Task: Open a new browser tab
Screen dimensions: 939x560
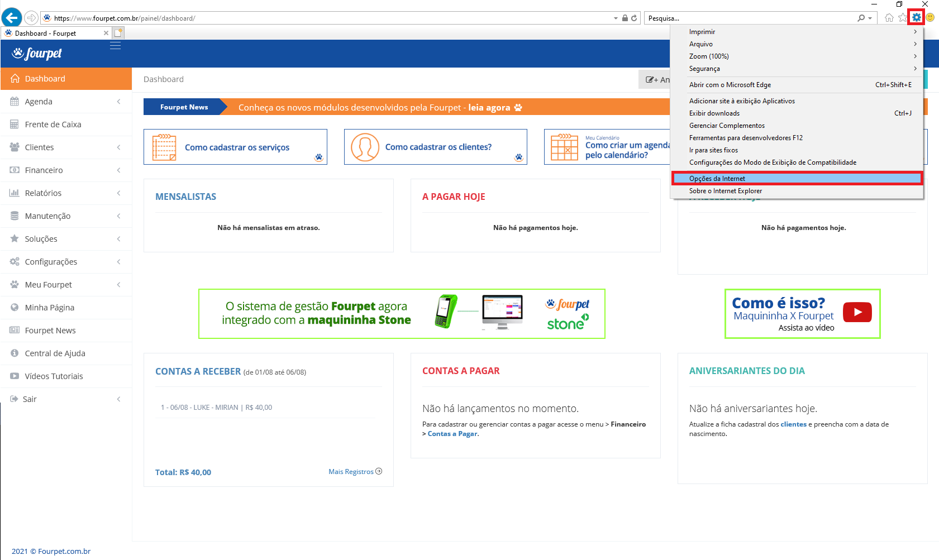Action: click(118, 33)
